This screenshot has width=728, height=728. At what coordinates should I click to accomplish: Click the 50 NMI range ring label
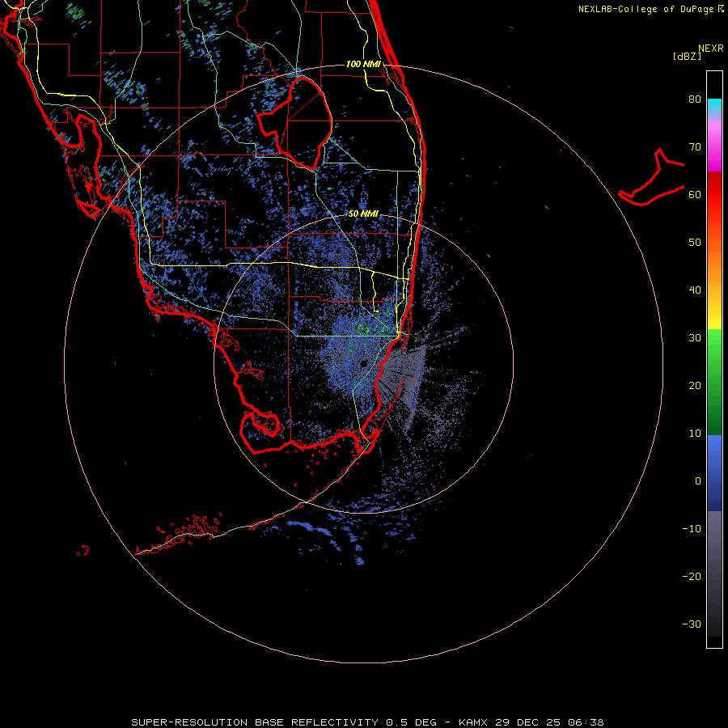point(363,214)
